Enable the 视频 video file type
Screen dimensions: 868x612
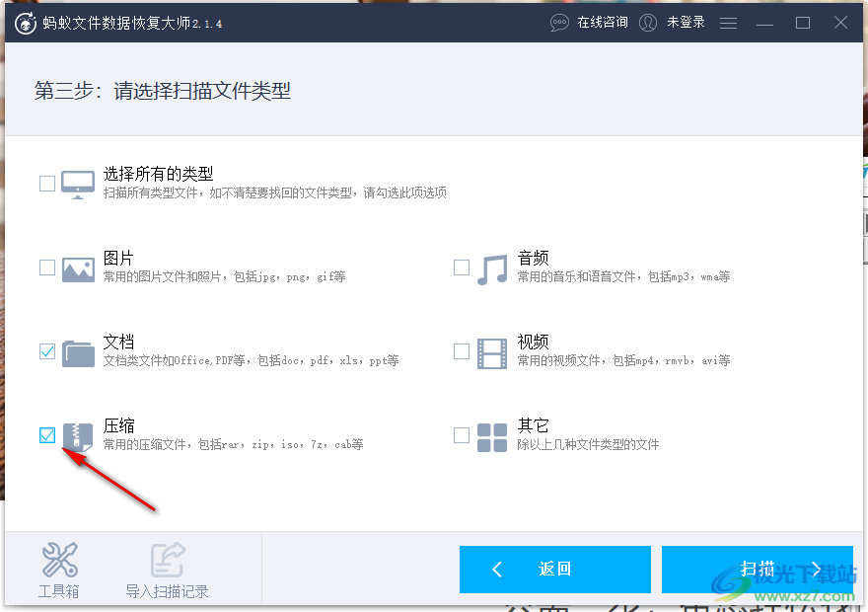tap(461, 350)
